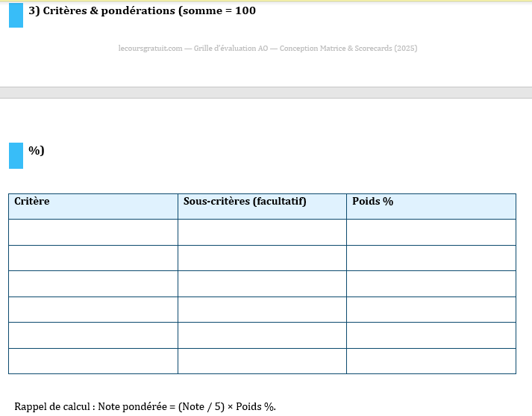Click the "Rappel de calcul" formula line
The image size is (532, 416).
(x=145, y=406)
